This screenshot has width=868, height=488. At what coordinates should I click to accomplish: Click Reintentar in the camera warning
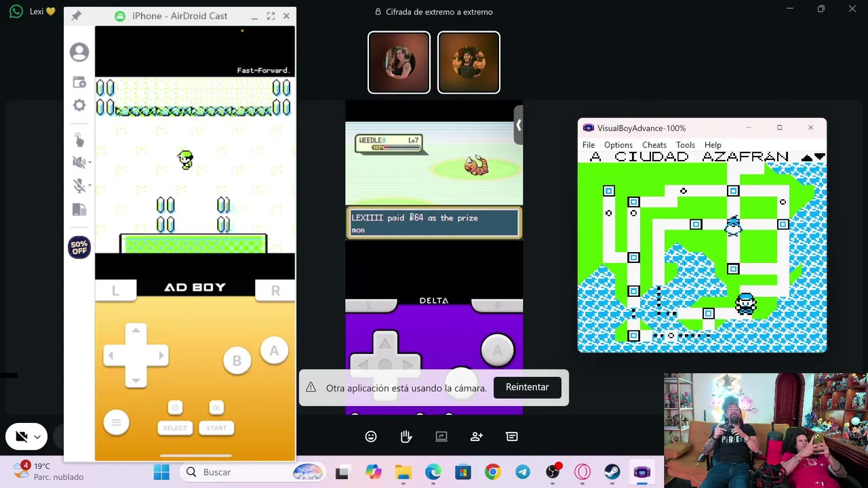pyautogui.click(x=527, y=387)
